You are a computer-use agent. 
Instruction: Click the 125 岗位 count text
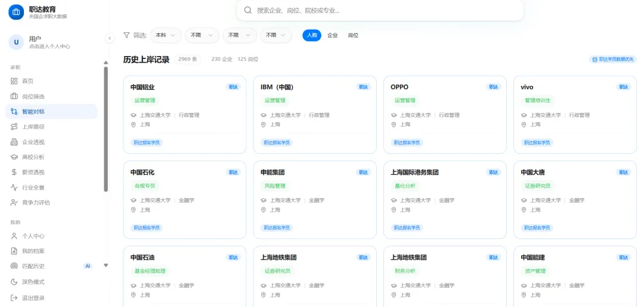point(248,59)
